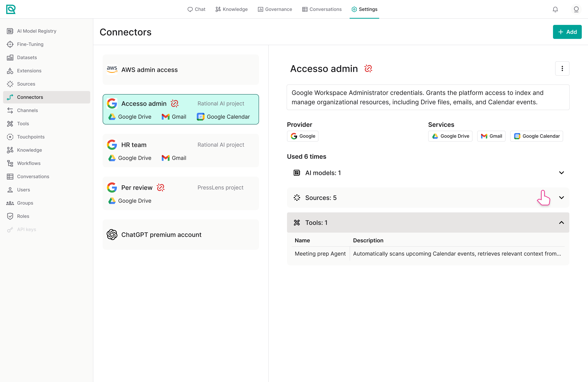Click the notifications bell icon
Viewport: 588px width, 382px height.
tap(555, 9)
